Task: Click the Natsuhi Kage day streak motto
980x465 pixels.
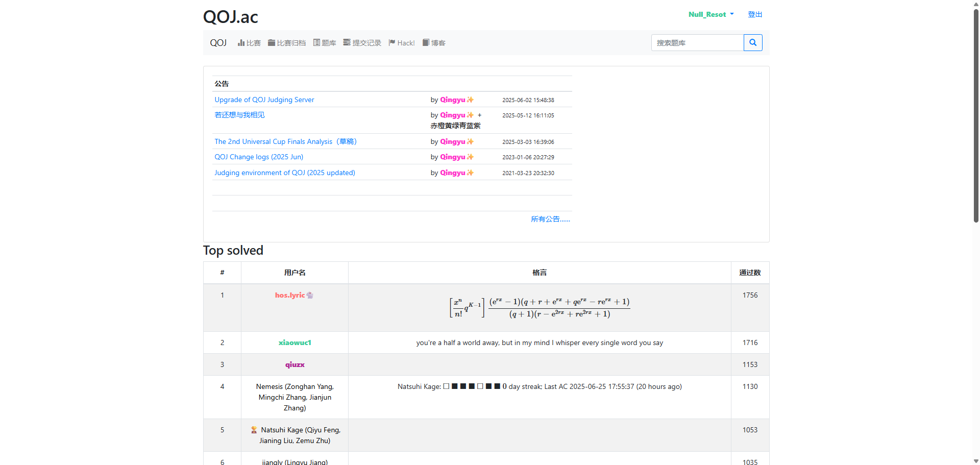Action: [540, 386]
